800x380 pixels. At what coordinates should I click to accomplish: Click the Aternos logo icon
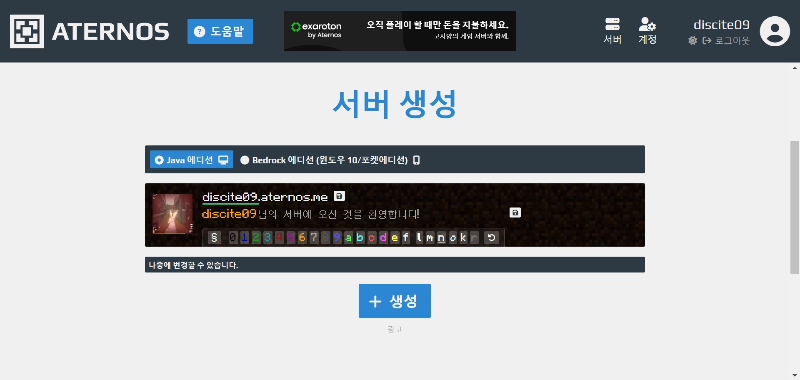click(27, 31)
